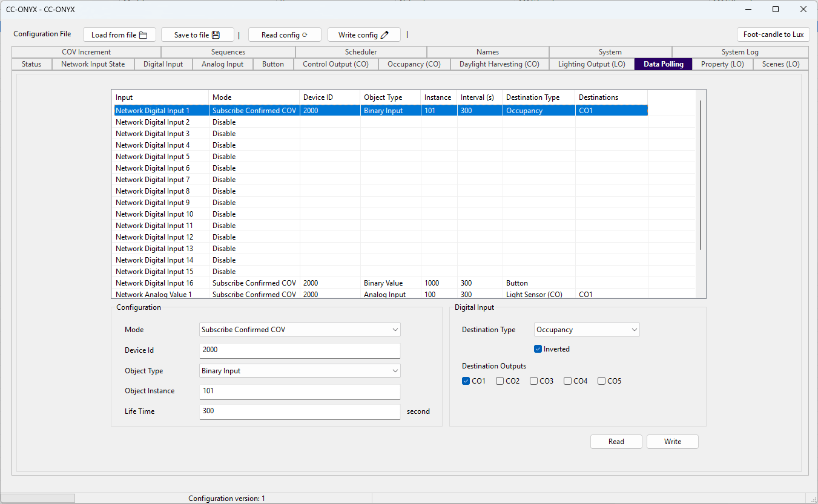Click the Input column header

(160, 97)
